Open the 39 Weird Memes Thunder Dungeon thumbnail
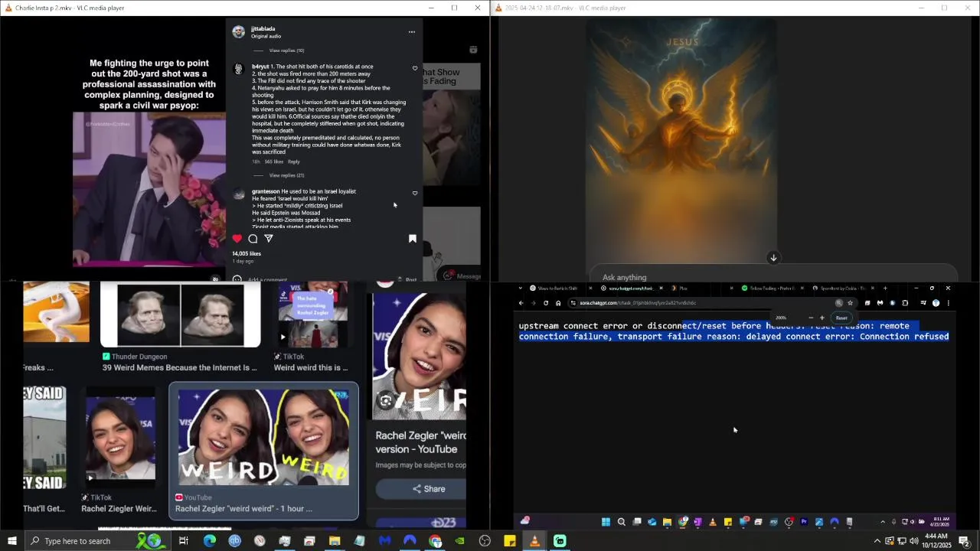 pos(181,315)
